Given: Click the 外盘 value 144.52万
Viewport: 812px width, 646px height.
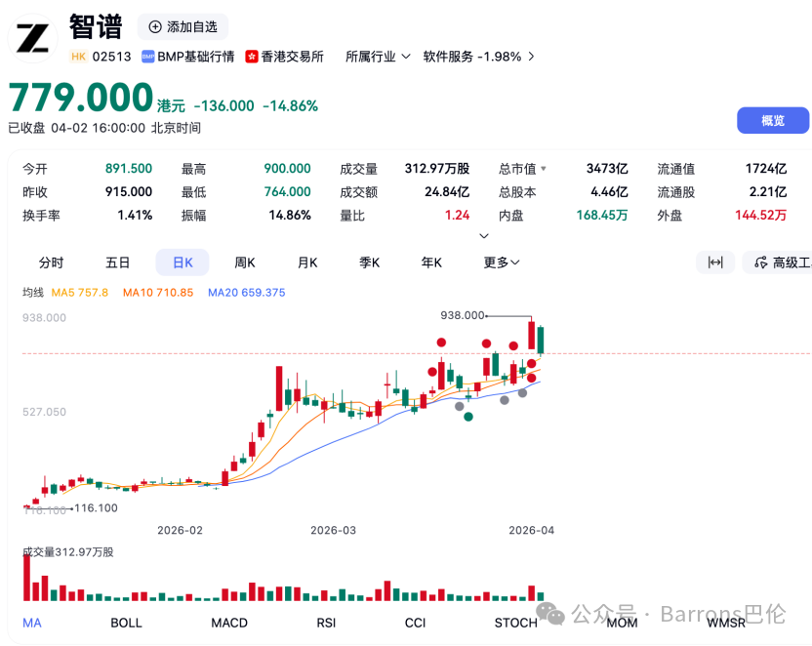Looking at the screenshot, I should coord(761,215).
